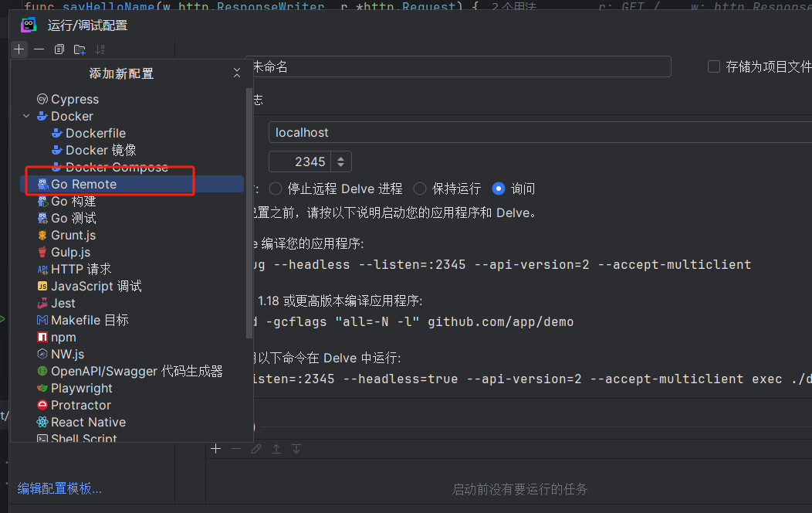Click the copy configuration icon
The width and height of the screenshot is (812, 513).
[x=59, y=49]
